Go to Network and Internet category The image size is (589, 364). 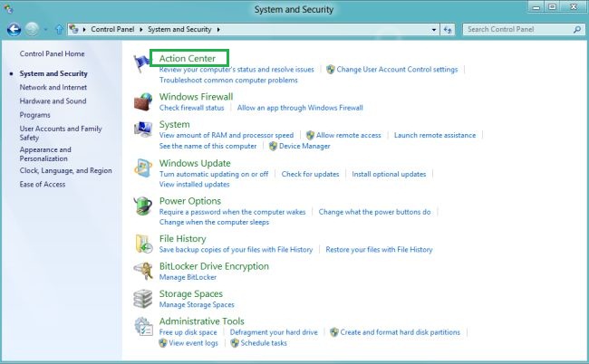point(53,87)
